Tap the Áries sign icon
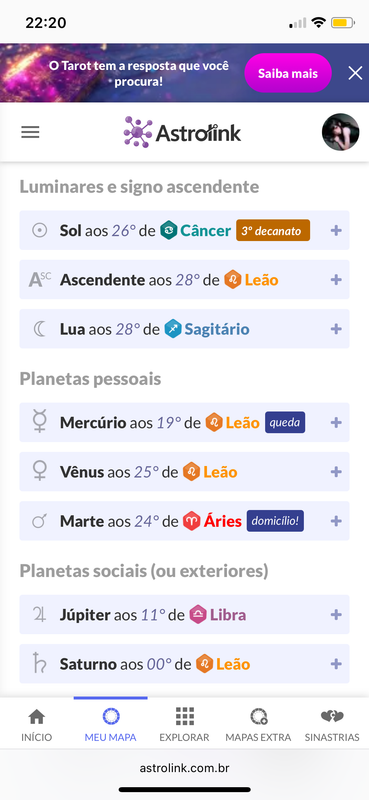369x800 pixels. click(191, 521)
